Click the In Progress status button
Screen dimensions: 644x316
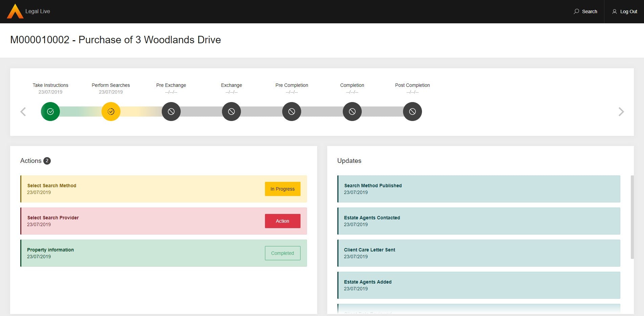tap(283, 189)
